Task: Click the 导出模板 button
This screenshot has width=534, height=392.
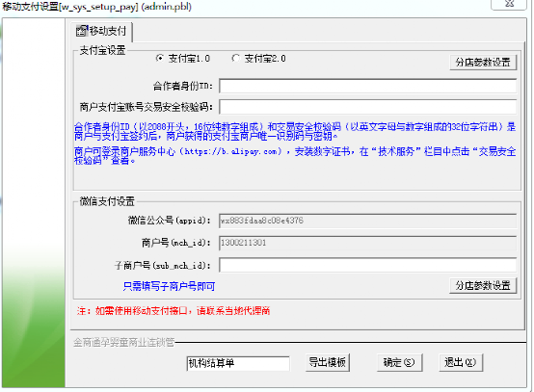Action: click(x=328, y=362)
